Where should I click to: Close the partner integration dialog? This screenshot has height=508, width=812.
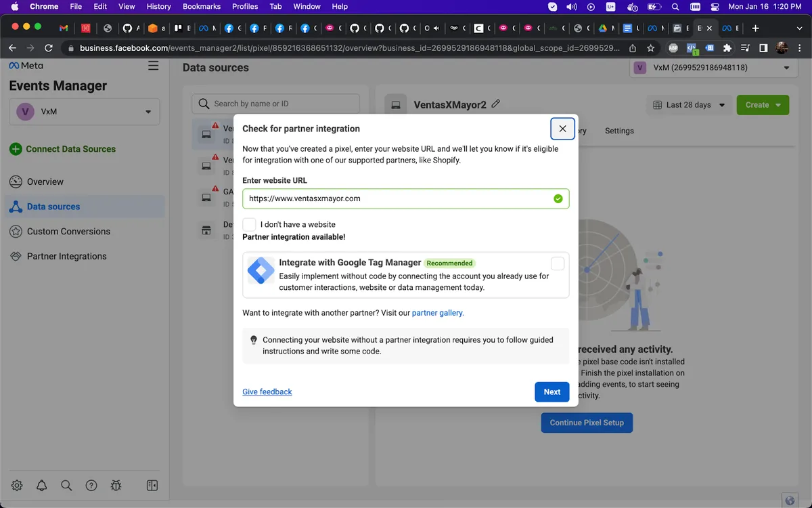[x=562, y=129]
